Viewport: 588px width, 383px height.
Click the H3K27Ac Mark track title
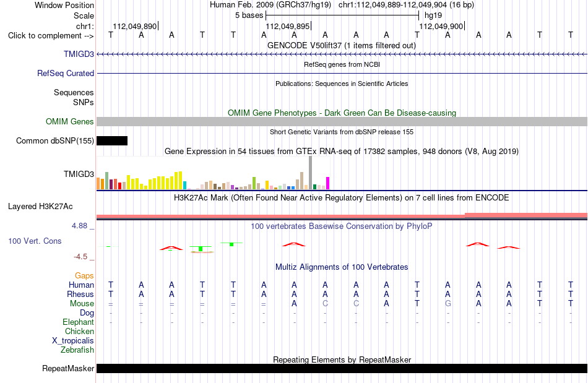(x=342, y=197)
